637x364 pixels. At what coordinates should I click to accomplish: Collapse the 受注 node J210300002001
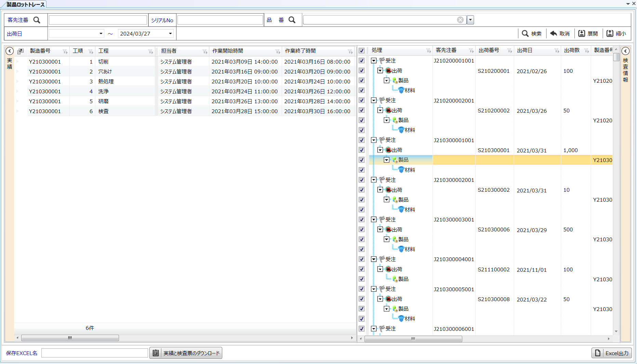(374, 180)
